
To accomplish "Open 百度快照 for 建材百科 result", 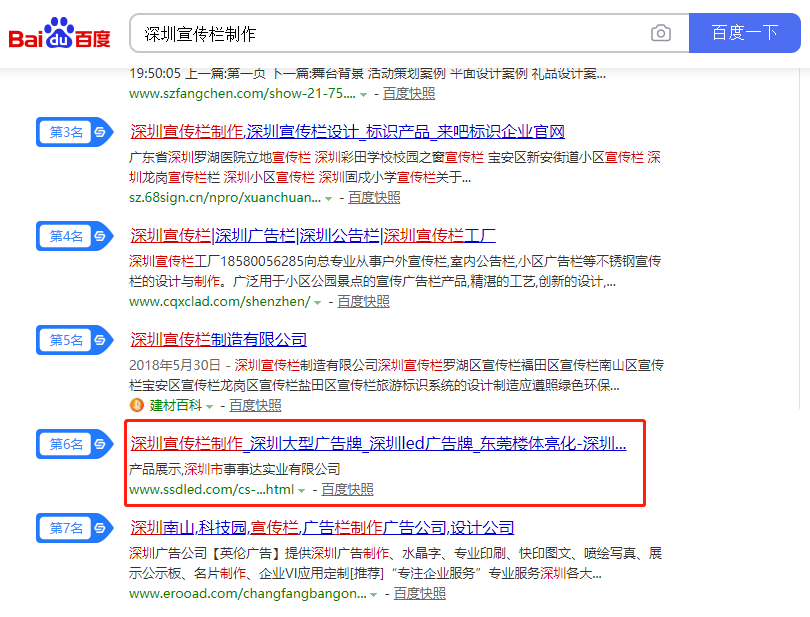I will [x=255, y=405].
